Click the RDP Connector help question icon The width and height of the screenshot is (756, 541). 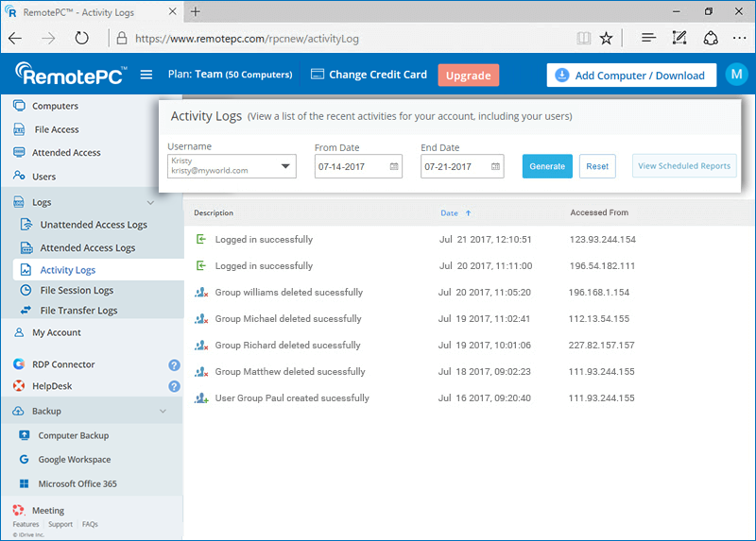click(174, 364)
